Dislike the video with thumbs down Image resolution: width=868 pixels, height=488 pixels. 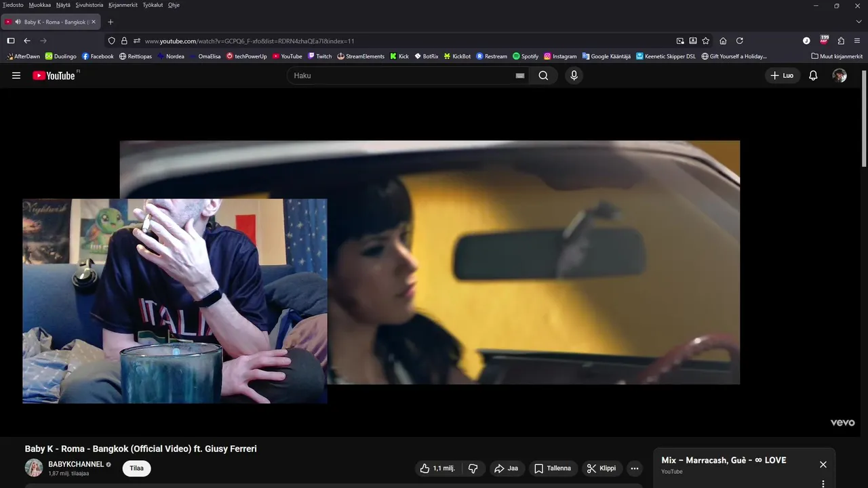pyautogui.click(x=473, y=468)
